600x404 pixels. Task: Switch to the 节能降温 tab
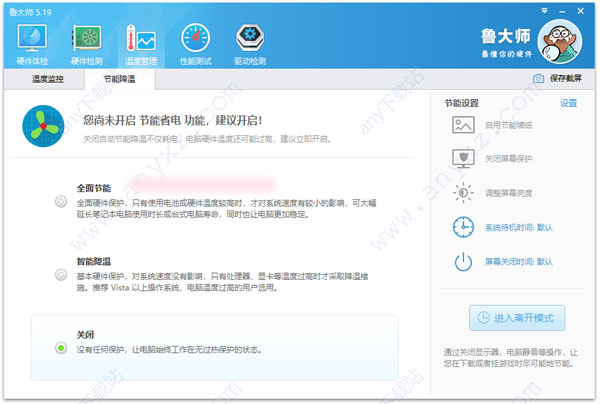click(119, 79)
